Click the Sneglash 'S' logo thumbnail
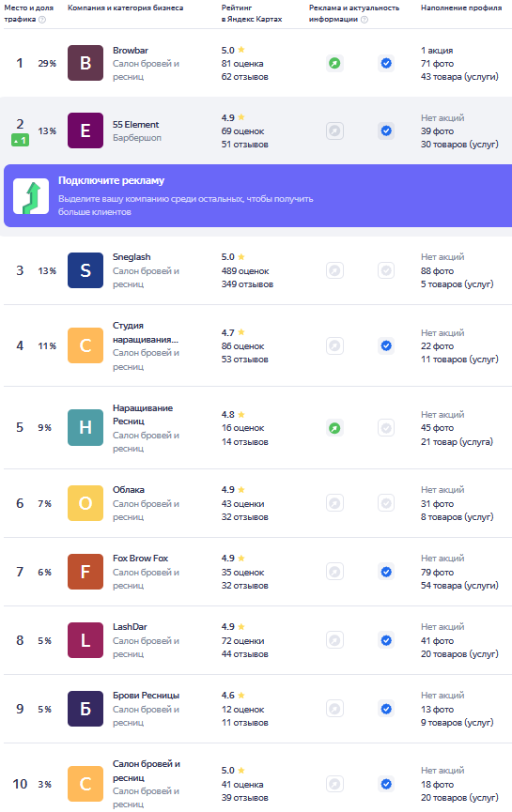512x812 pixels. [85, 270]
